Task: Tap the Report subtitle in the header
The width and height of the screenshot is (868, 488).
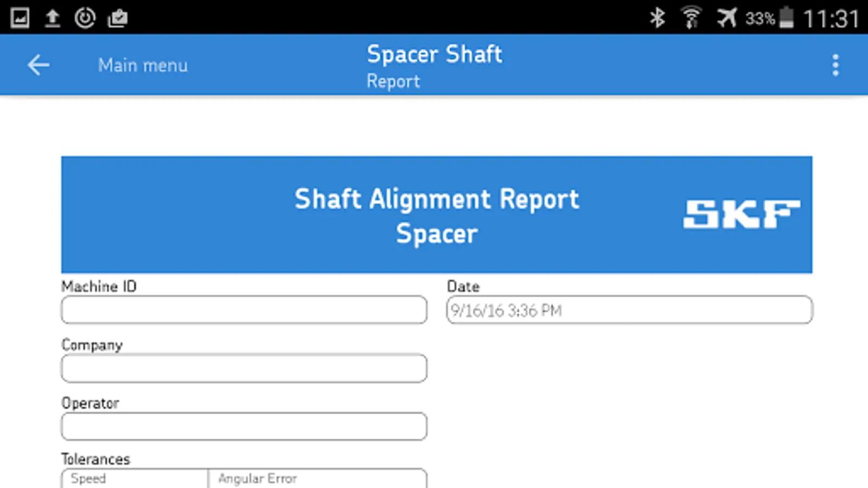Action: pos(393,81)
